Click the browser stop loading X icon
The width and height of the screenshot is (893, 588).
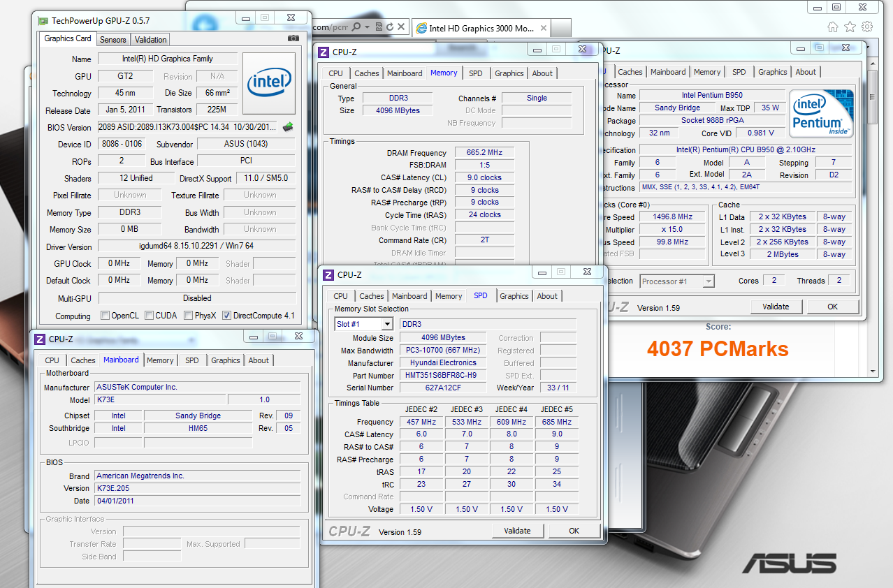(402, 27)
